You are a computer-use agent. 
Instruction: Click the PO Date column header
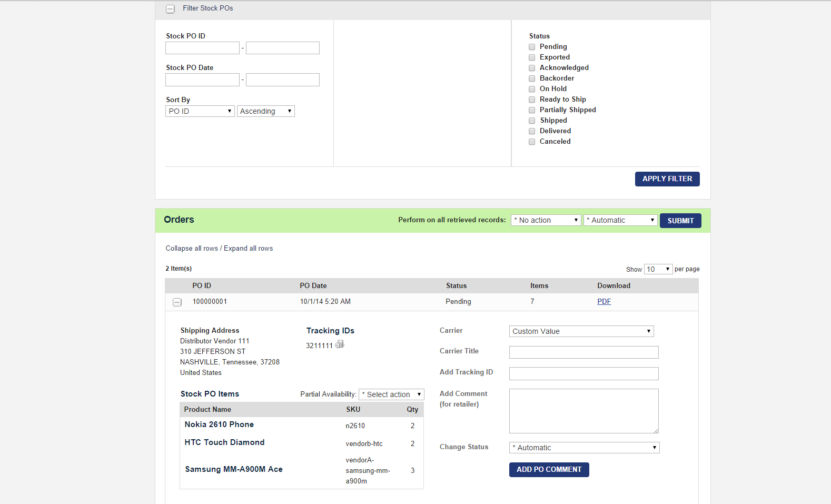(x=313, y=286)
